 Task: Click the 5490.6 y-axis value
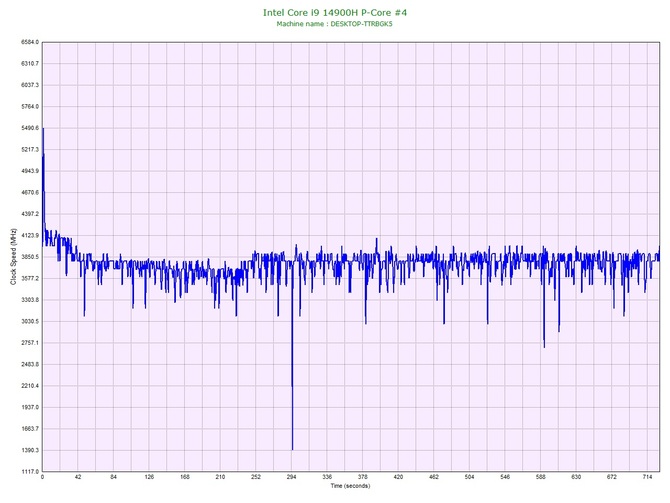pos(30,128)
